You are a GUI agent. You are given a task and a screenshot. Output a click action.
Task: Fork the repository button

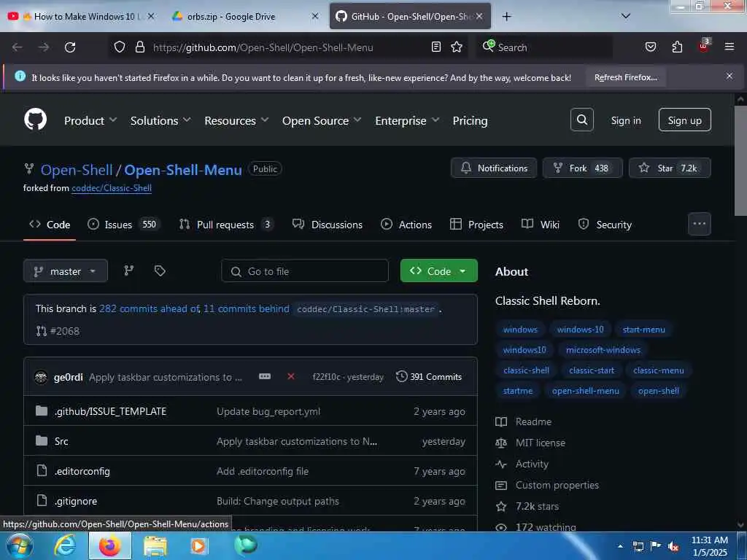tap(582, 168)
